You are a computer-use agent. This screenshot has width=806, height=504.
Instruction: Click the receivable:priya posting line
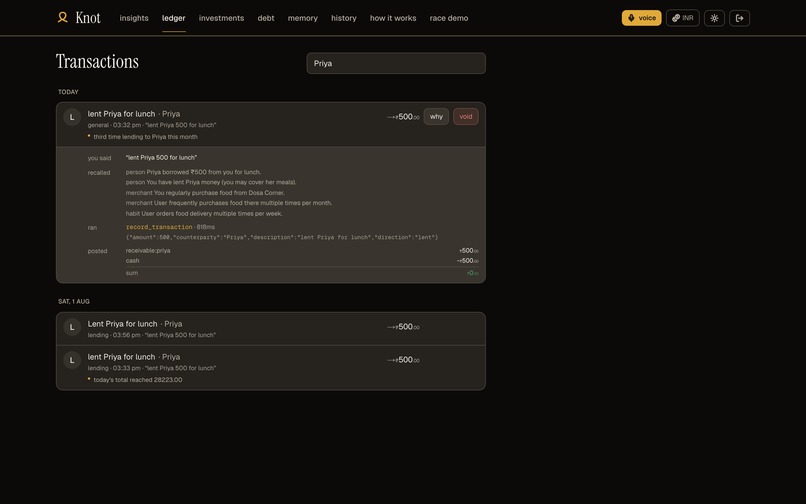[x=302, y=250]
